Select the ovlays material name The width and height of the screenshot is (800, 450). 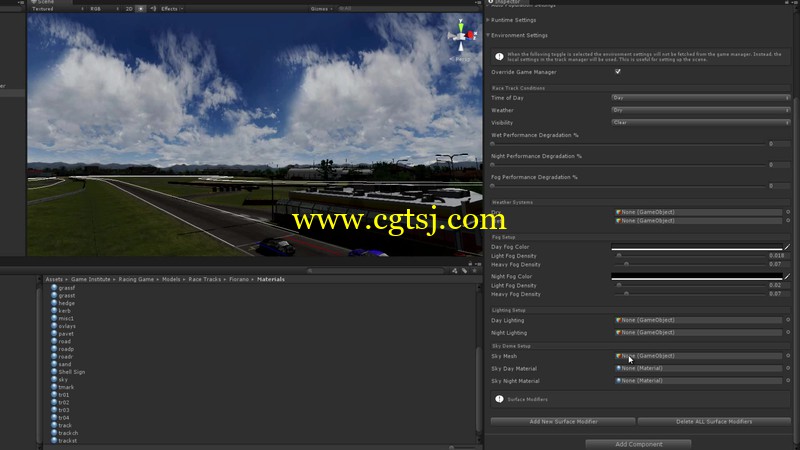coord(67,326)
